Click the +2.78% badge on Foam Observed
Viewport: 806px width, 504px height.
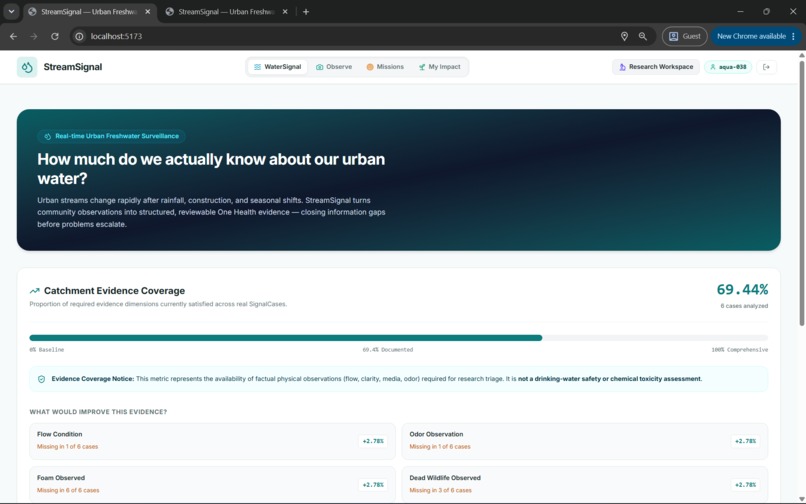click(373, 485)
